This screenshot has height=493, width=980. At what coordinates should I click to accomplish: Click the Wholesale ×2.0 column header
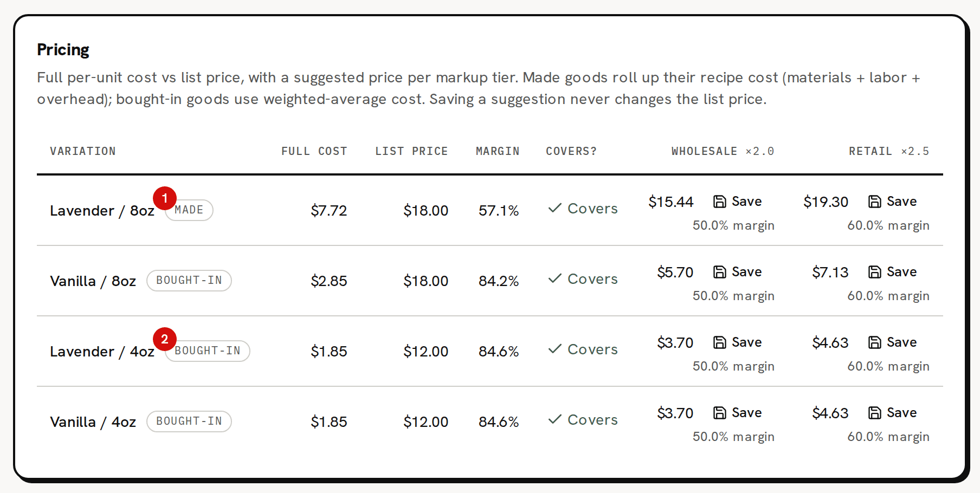[723, 151]
